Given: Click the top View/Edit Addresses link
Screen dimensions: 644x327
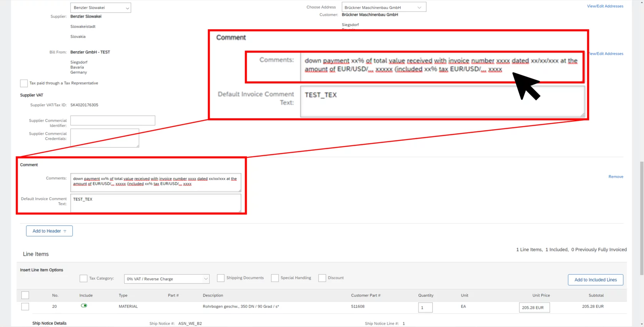Looking at the screenshot, I should point(605,6).
